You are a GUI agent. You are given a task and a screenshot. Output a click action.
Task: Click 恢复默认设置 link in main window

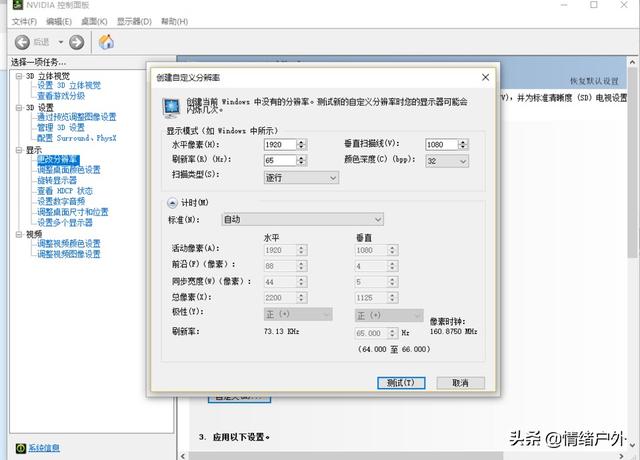pyautogui.click(x=594, y=81)
